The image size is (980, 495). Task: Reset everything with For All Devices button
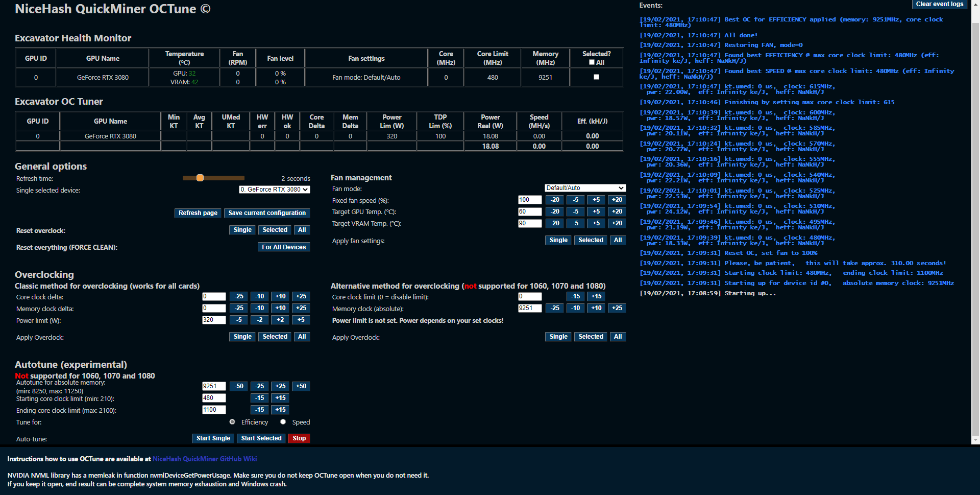point(283,247)
